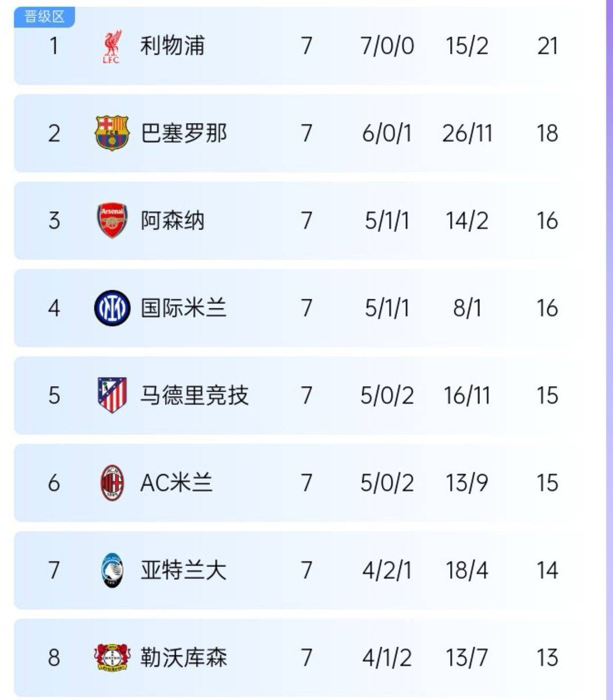The image size is (613, 700).
Task: Tap the Bayer Leverkusen badge
Action: tap(112, 657)
